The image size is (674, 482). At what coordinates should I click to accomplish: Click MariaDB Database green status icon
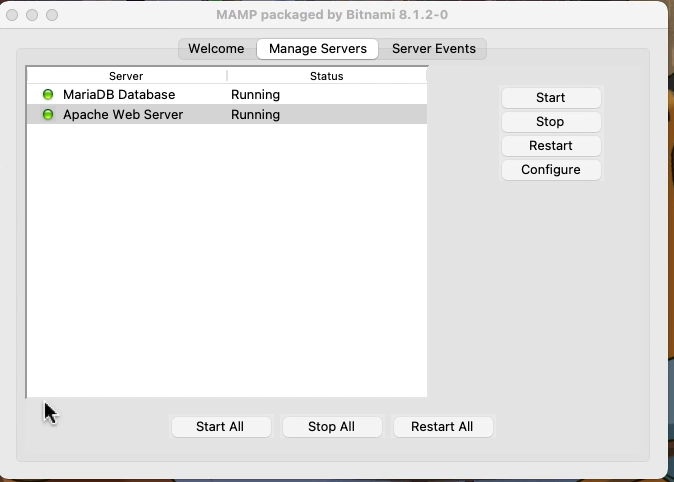point(48,94)
